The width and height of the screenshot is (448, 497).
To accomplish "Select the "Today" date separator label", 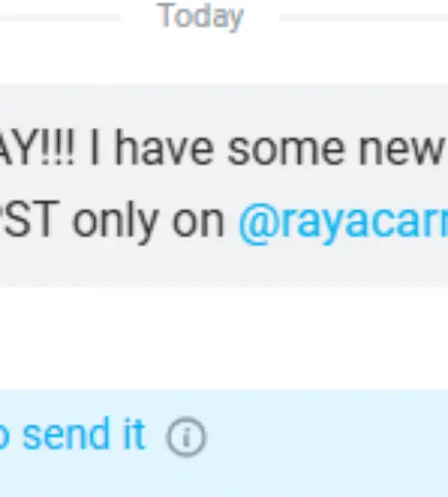I will coord(200,17).
